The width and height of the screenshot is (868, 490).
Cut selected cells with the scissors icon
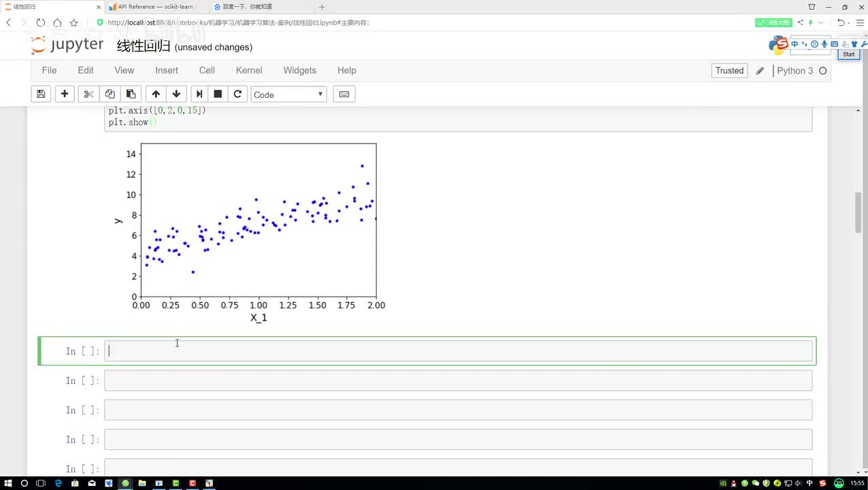[88, 94]
